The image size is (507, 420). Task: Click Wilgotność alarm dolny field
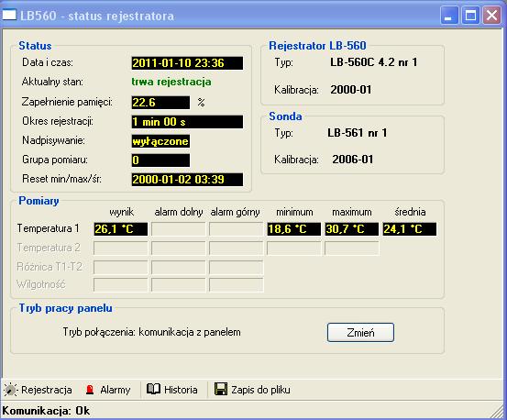click(178, 285)
